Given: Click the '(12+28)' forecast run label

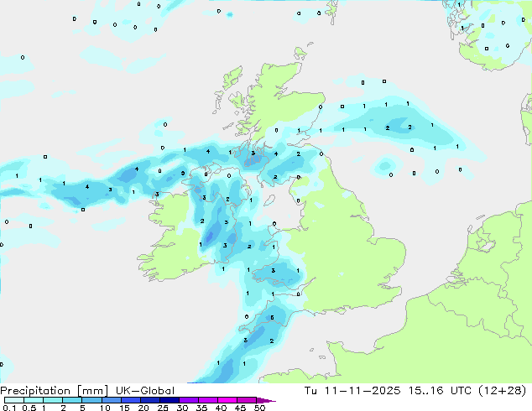Looking at the screenshot, I should (502, 391).
